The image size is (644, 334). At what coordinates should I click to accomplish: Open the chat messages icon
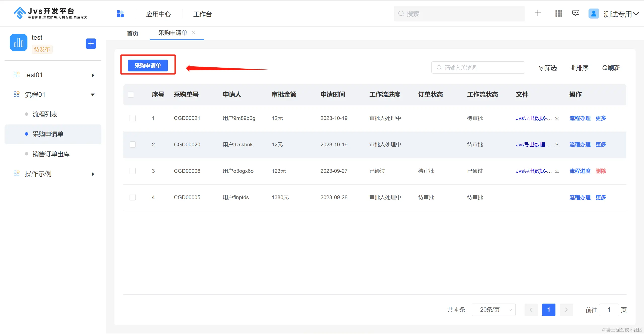tap(576, 13)
